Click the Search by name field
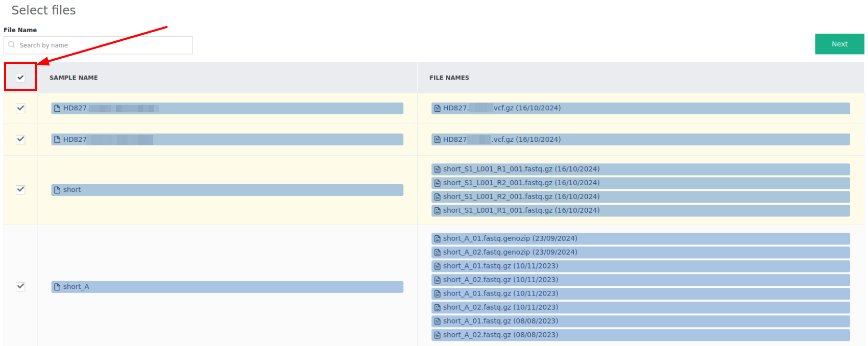Screen dimensions: 868x346 tap(102, 45)
